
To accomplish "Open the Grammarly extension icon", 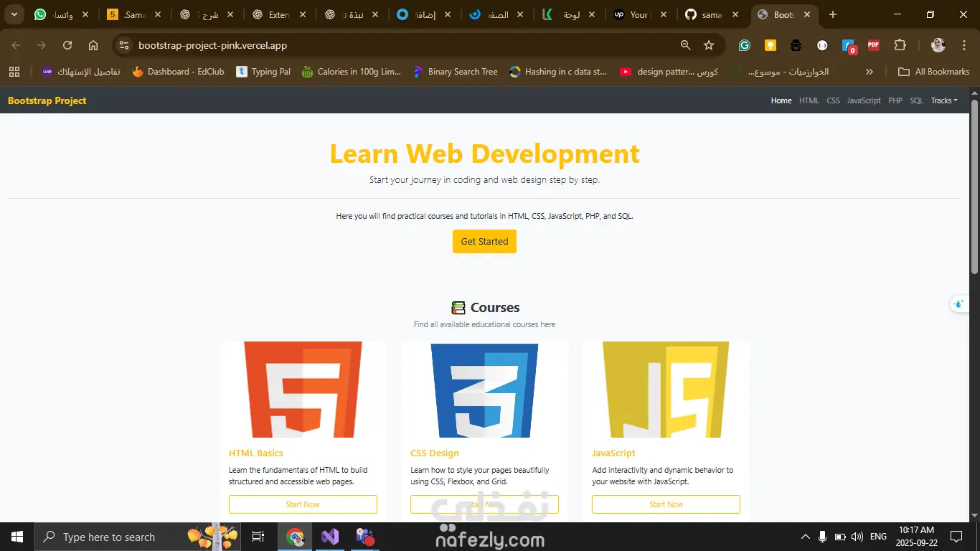I will (x=745, y=45).
